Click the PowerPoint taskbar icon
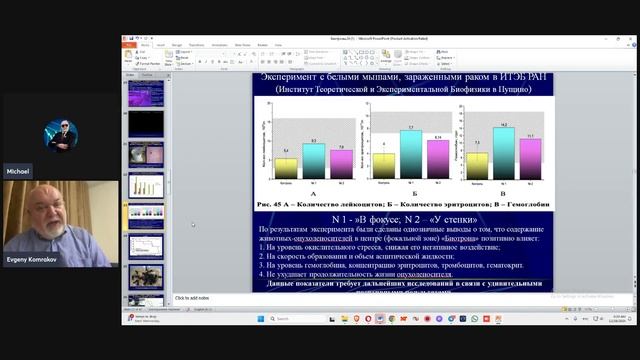This screenshot has height=360, width=640. (498, 319)
